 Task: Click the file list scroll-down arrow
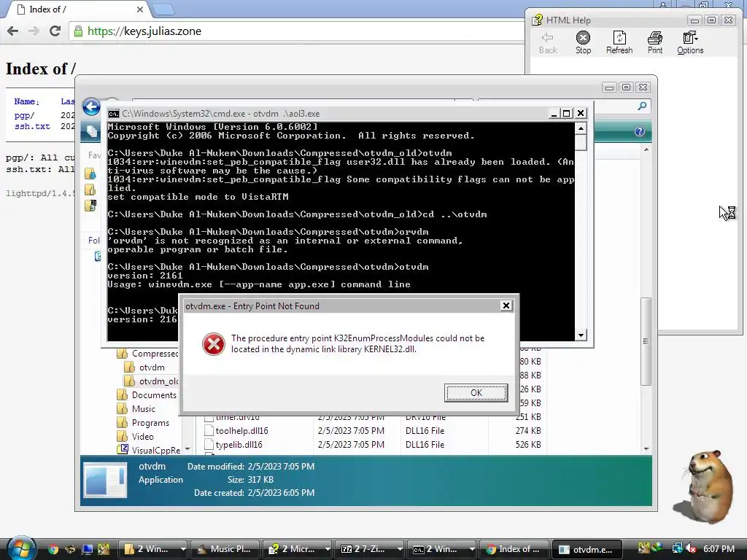tap(646, 448)
